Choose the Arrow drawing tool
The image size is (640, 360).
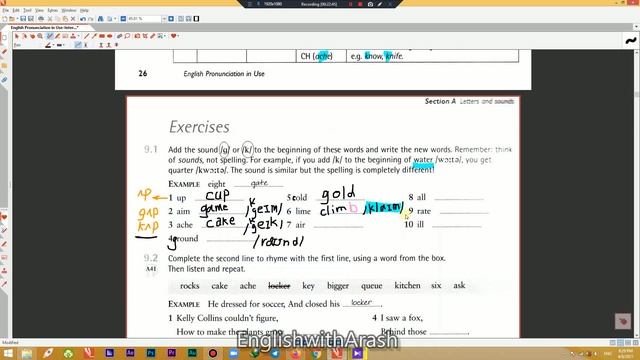click(94, 36)
